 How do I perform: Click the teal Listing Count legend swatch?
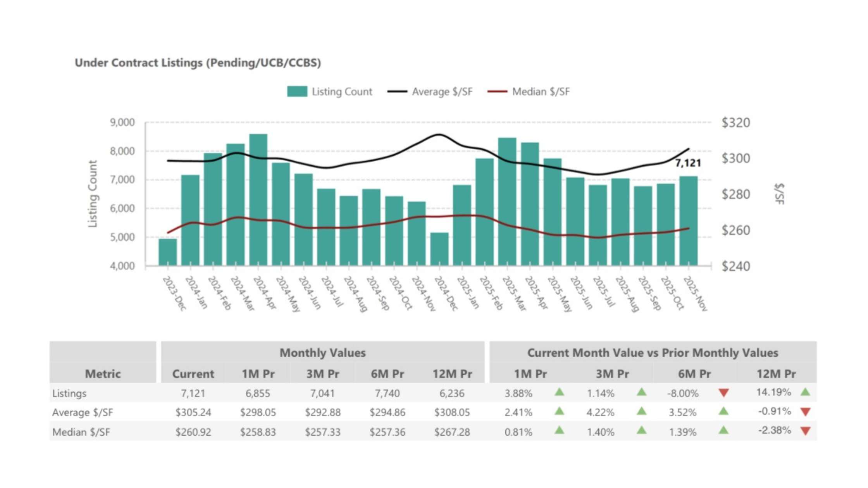click(x=297, y=92)
